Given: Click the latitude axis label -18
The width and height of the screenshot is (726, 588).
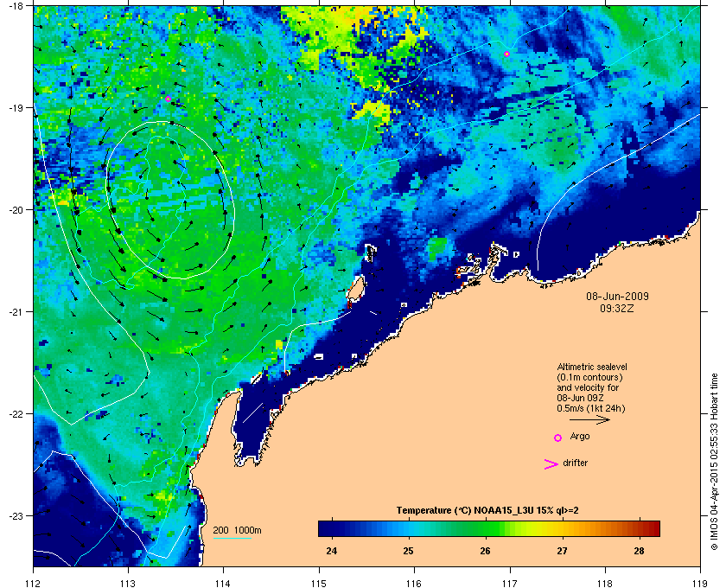Looking at the screenshot, I should pos(16,6).
